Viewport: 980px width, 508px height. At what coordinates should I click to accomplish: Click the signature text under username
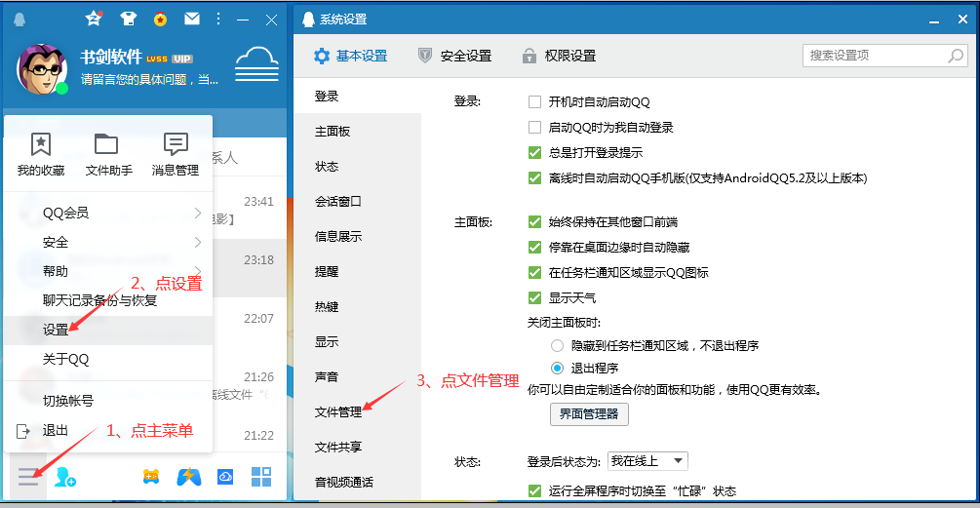tap(149, 80)
